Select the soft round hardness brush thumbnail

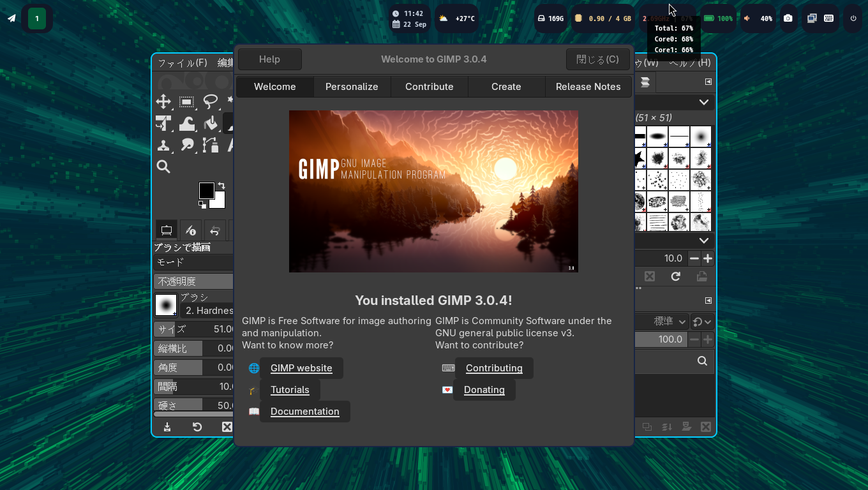(x=701, y=137)
